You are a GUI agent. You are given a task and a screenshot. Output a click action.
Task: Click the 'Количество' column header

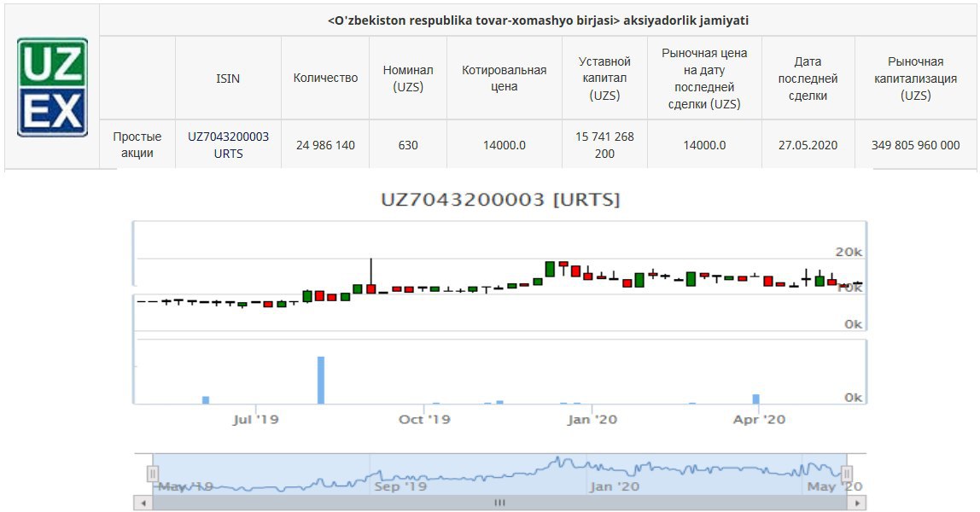click(325, 78)
